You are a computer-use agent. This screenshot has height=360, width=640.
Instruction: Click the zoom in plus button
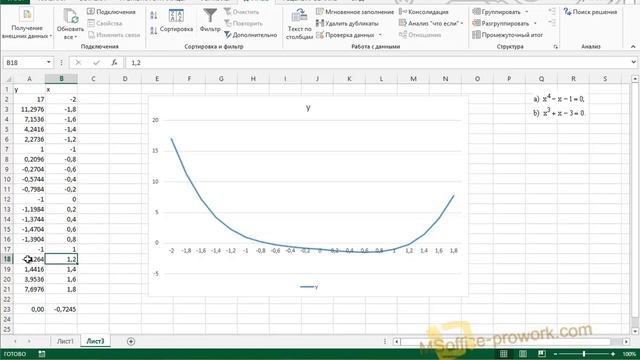pos(613,353)
